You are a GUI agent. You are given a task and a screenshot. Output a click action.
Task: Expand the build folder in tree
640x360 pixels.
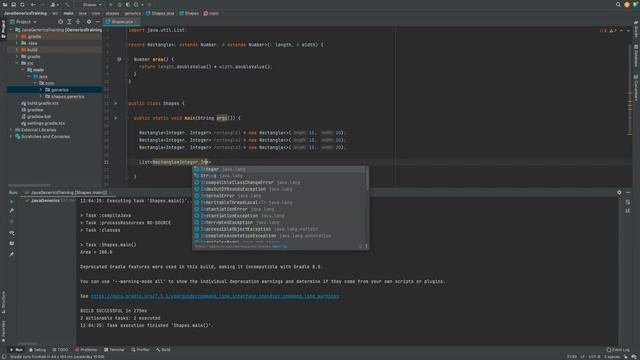[17, 50]
